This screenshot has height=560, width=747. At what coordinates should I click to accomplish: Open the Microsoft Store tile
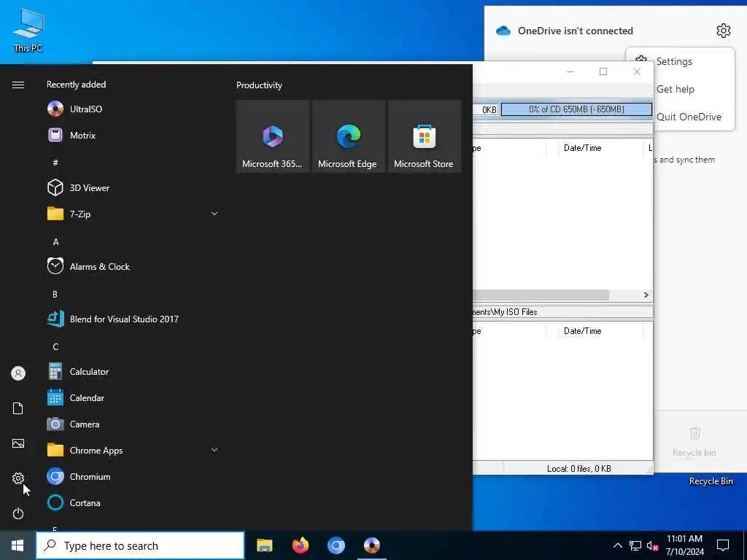pyautogui.click(x=425, y=136)
